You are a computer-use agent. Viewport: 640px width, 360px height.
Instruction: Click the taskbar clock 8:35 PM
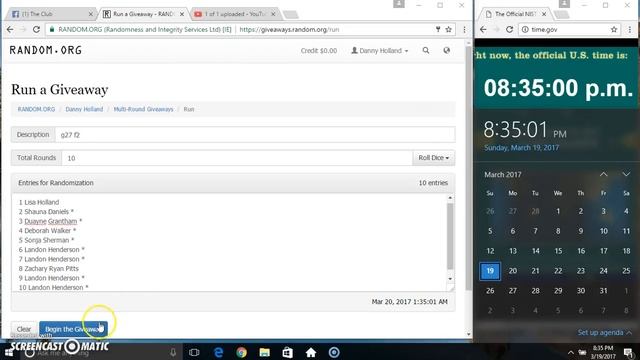click(x=603, y=352)
